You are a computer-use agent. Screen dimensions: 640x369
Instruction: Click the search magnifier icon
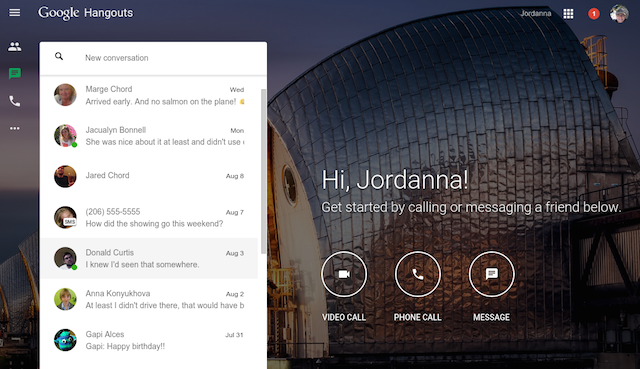tap(59, 56)
